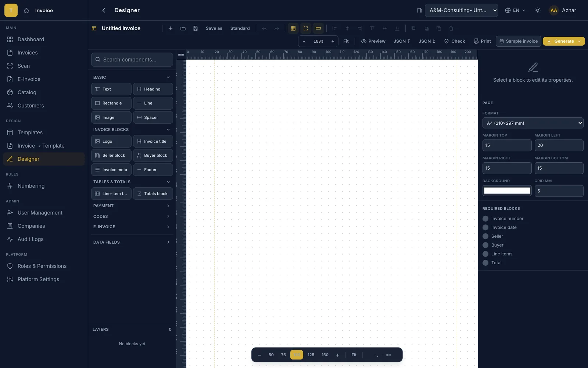The image size is (588, 368).
Task: Insert the Logo invoice block
Action: click(111, 141)
